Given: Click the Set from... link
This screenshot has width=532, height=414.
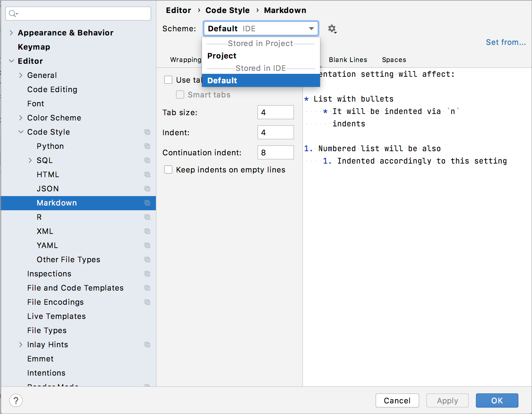Looking at the screenshot, I should coord(506,42).
